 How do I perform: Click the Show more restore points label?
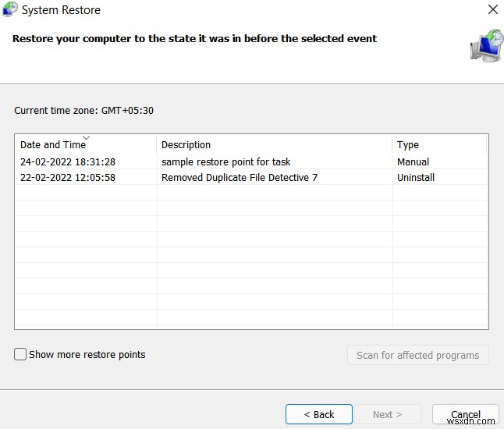(x=87, y=355)
